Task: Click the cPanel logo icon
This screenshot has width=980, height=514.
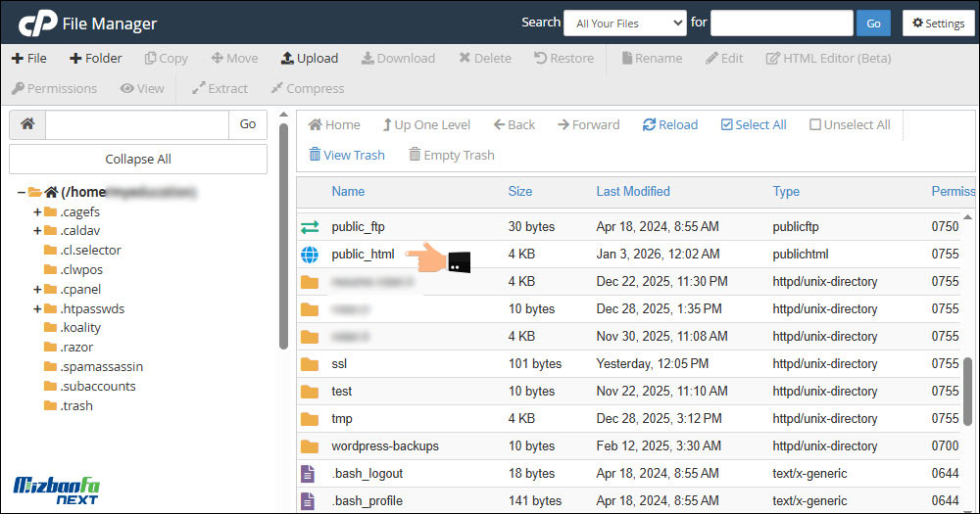Action: pos(37,23)
